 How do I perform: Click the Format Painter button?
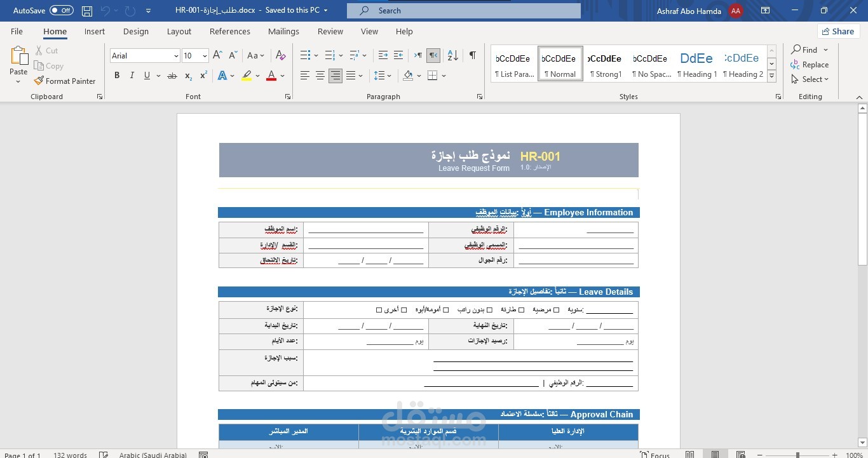coord(64,81)
